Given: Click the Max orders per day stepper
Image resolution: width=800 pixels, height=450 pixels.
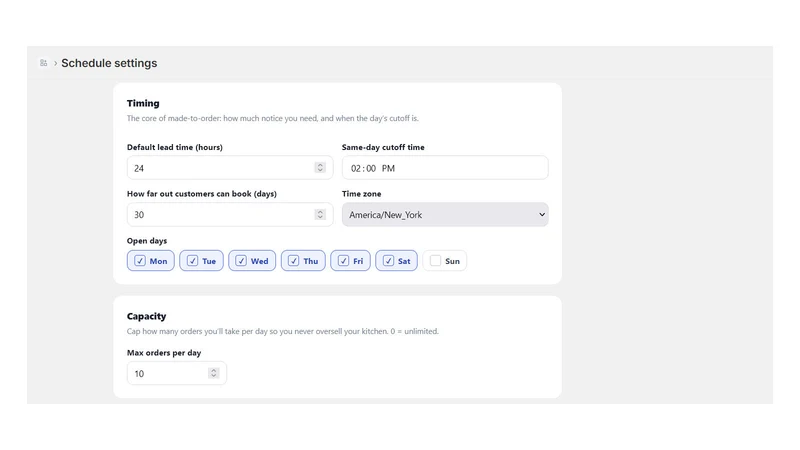Looking at the screenshot, I should [214, 373].
